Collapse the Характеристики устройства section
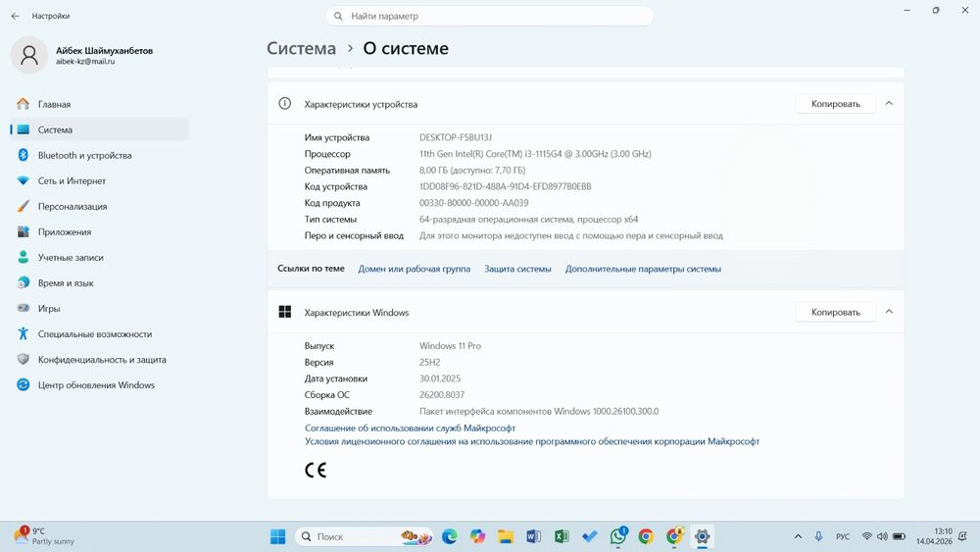Image resolution: width=980 pixels, height=552 pixels. 889,104
